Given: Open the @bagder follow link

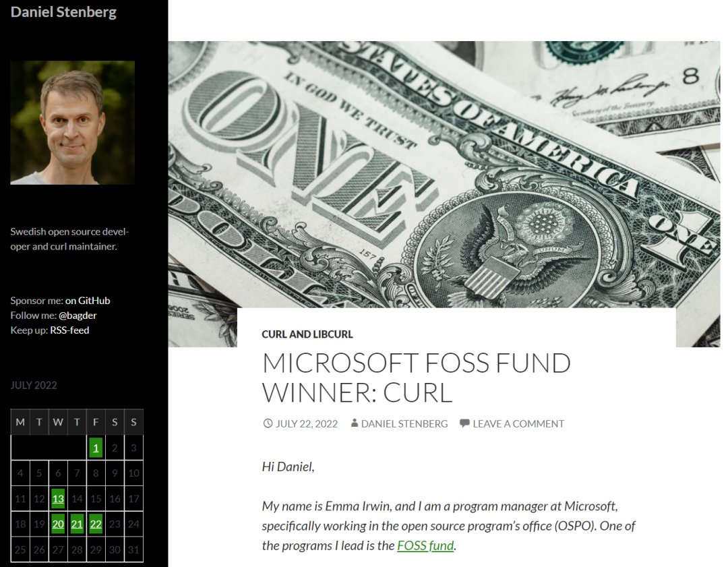Looking at the screenshot, I should (78, 316).
